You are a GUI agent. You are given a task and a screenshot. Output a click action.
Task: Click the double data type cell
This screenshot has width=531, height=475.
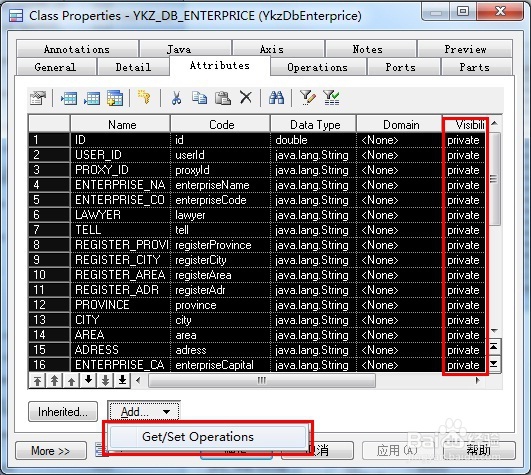(x=313, y=140)
